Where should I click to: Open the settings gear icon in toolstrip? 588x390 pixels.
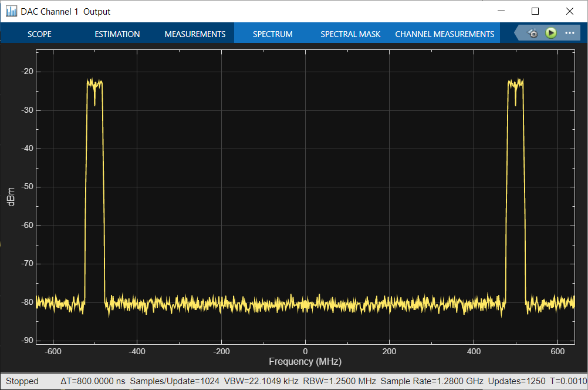click(x=533, y=33)
